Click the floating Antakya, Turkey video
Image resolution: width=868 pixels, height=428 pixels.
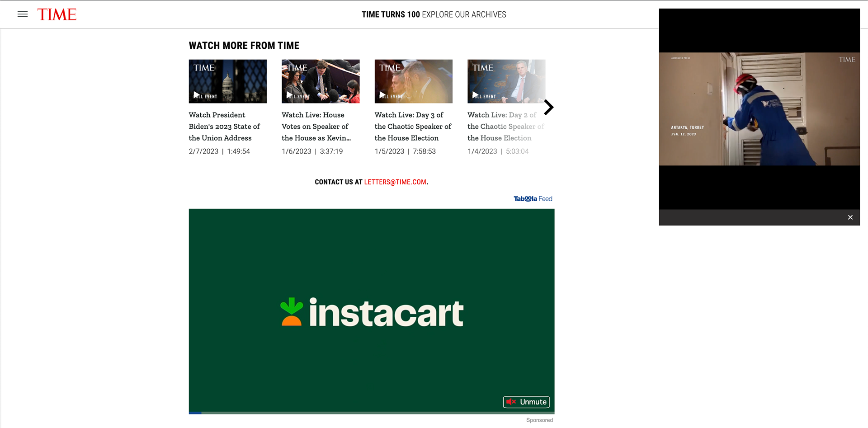click(x=759, y=109)
